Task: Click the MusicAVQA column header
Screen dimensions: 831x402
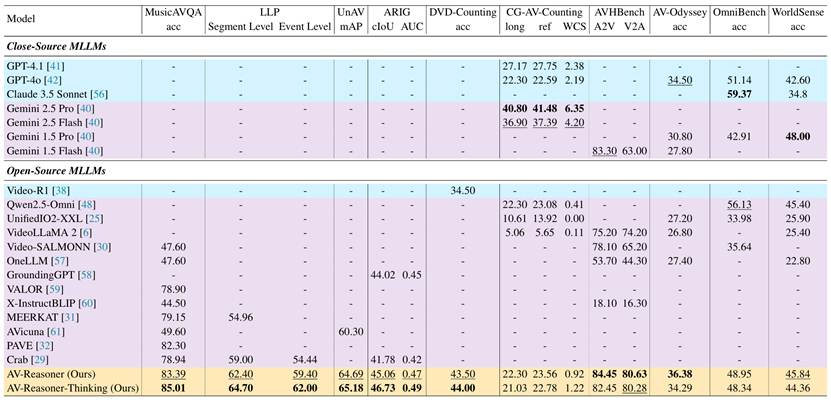Action: [x=174, y=13]
